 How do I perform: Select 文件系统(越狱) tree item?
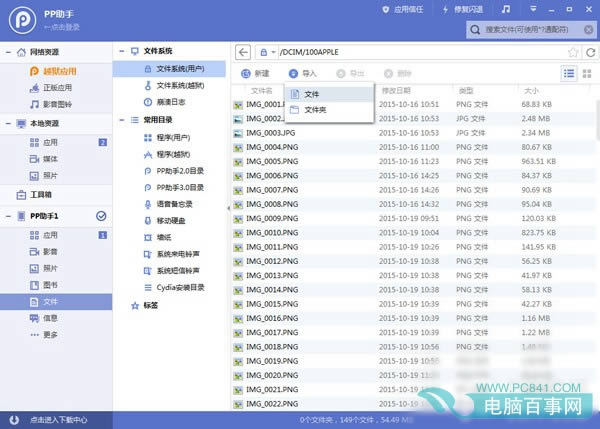pyautogui.click(x=174, y=85)
